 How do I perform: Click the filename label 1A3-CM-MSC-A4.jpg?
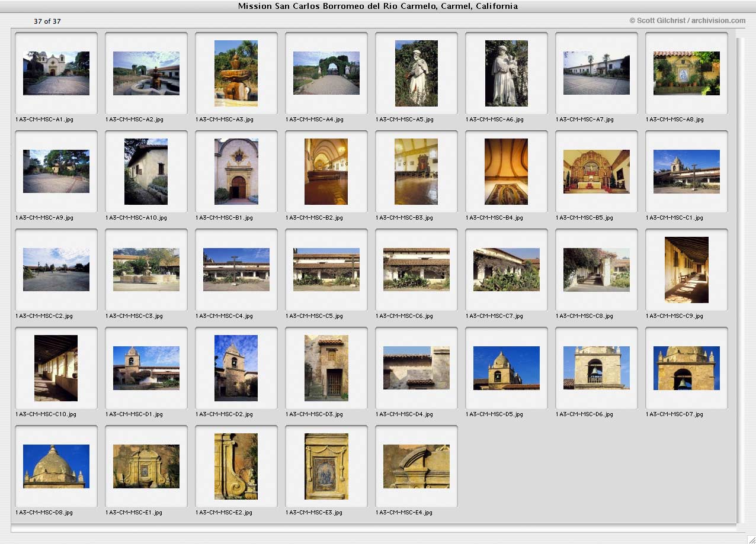pyautogui.click(x=315, y=120)
